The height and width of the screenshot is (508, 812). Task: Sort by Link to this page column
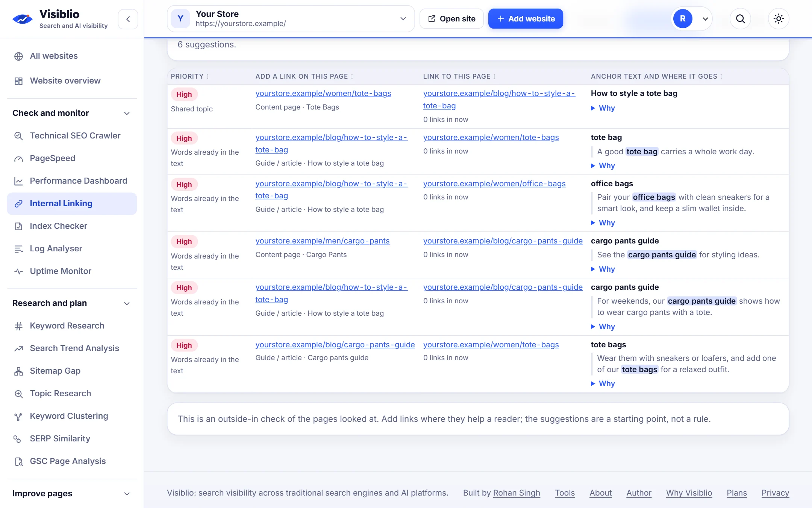(459, 76)
